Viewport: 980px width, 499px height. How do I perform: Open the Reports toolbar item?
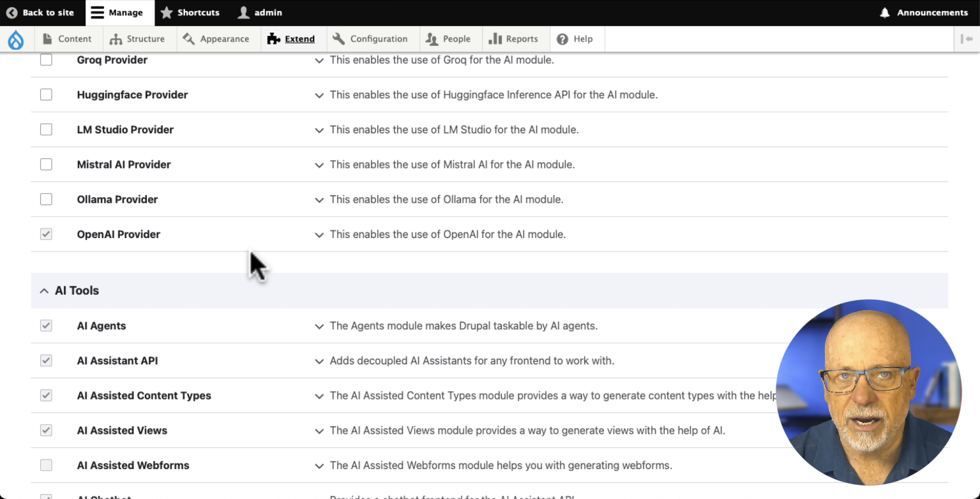tap(513, 39)
